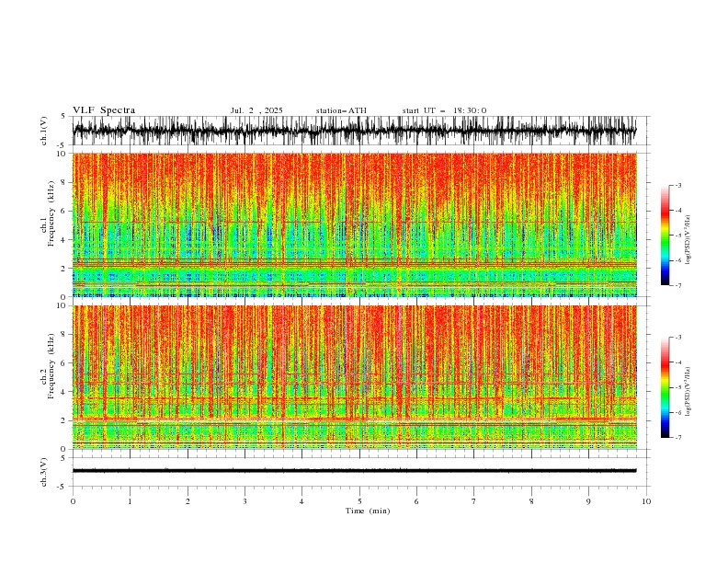
Task: Click time axis tick label 0
Action: (x=73, y=501)
